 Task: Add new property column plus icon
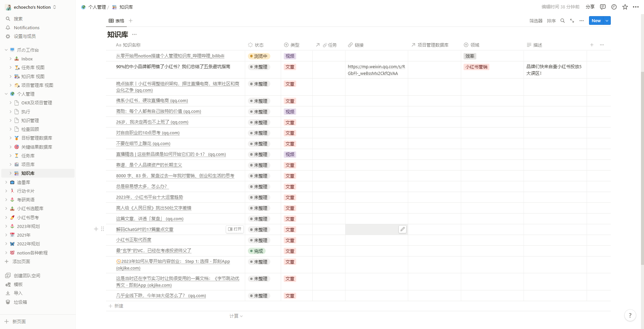(592, 45)
